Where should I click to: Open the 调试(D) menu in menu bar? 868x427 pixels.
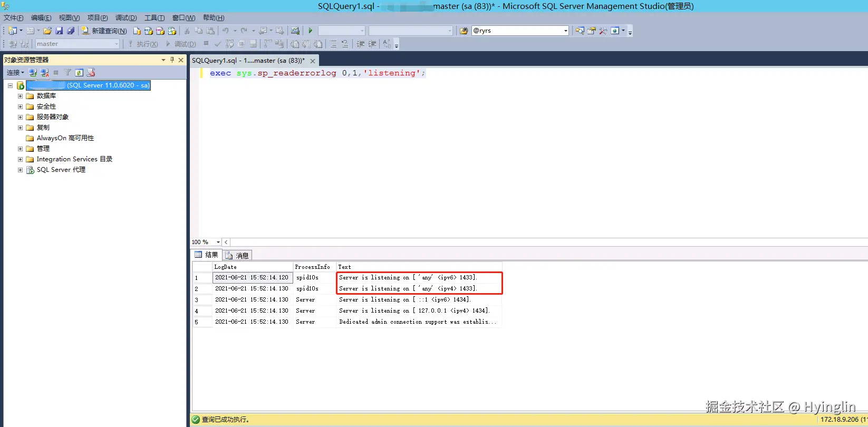pyautogui.click(x=126, y=18)
